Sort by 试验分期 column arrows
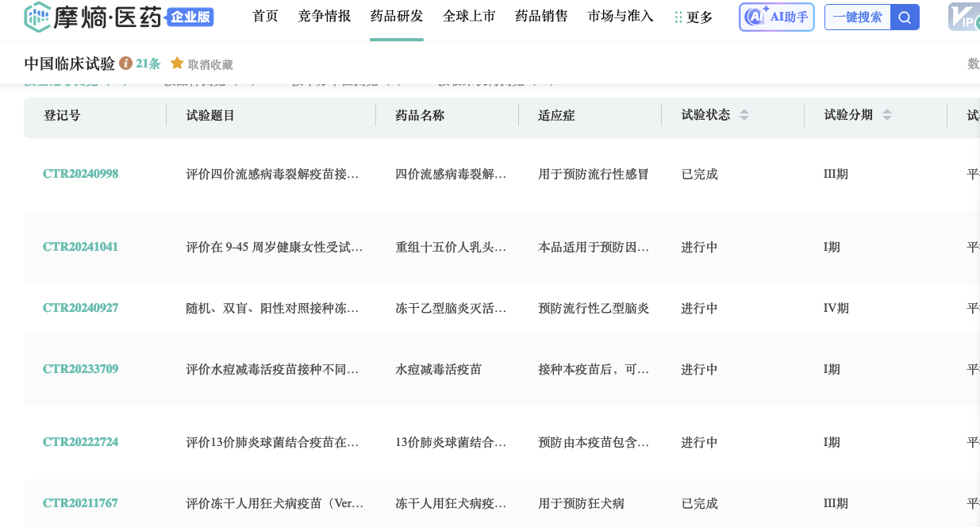Image resolution: width=980 pixels, height=527 pixels. tap(887, 115)
